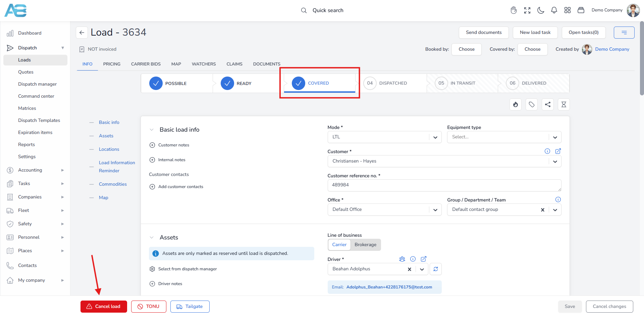Expand Accounting sidebar menu
Image resolution: width=644 pixels, height=317 pixels.
pos(35,170)
